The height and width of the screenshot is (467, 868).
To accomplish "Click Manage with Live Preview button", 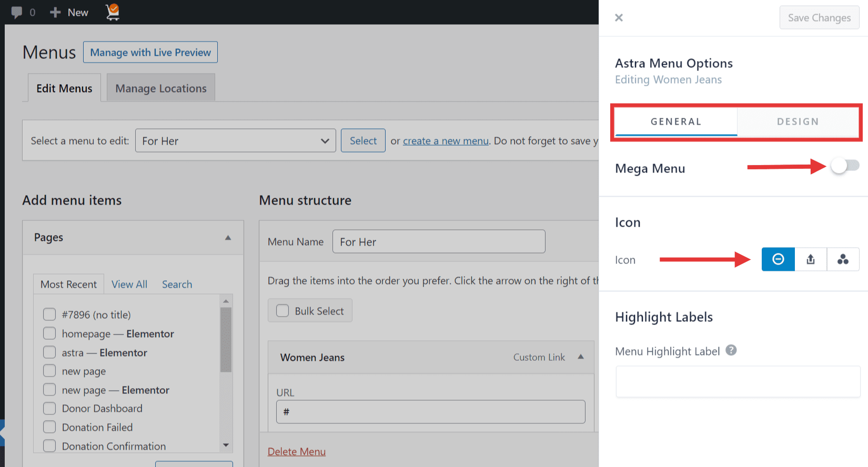I will pos(150,52).
